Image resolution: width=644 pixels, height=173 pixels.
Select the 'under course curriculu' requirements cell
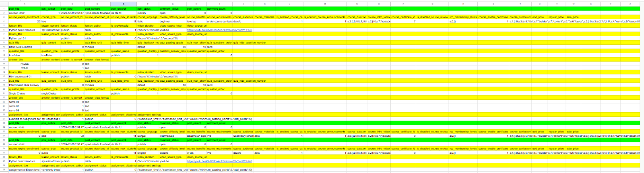[x=219, y=21]
